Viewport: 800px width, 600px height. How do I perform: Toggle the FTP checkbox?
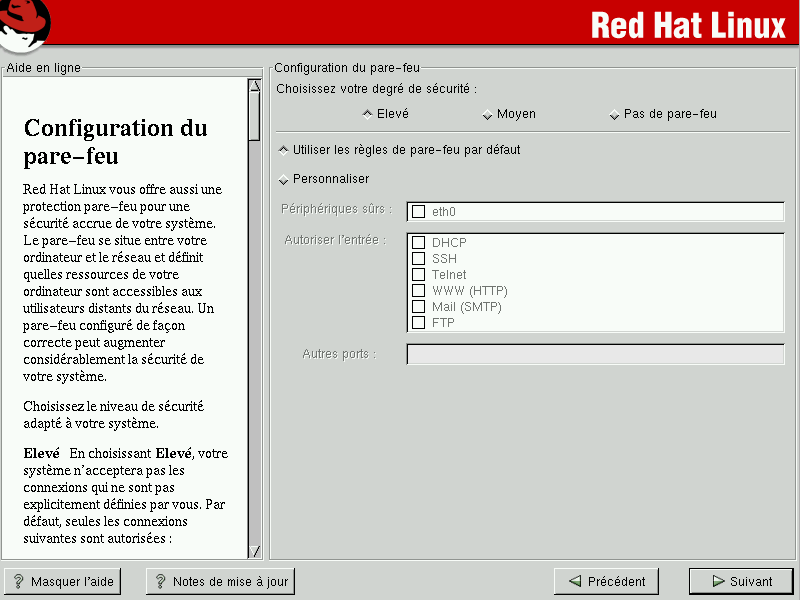click(419, 323)
